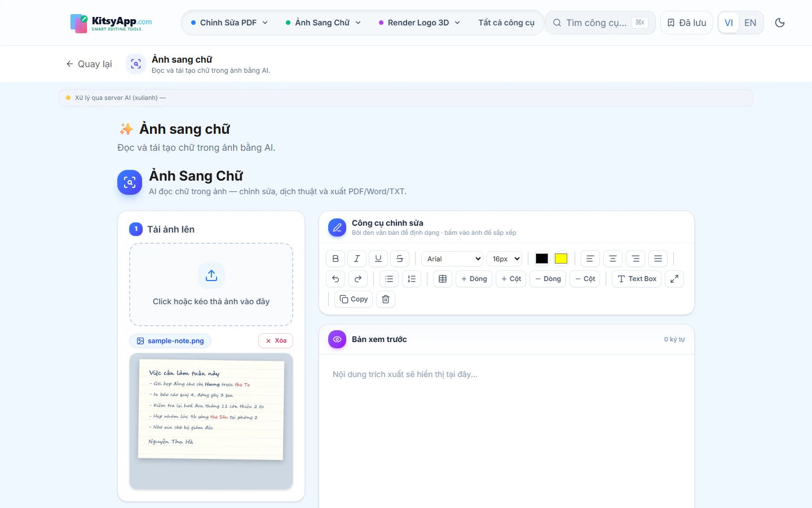
Task: Pick the black text color swatch
Action: (x=542, y=259)
